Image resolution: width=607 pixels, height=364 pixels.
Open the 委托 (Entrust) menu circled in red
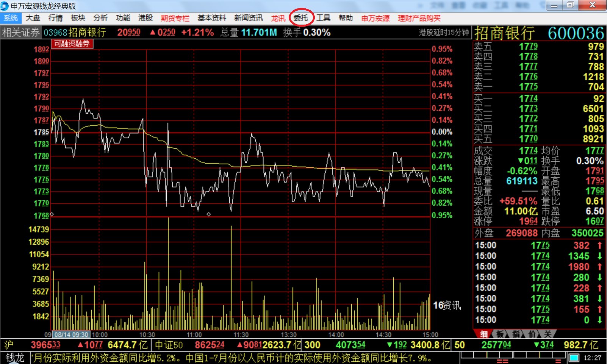point(301,18)
